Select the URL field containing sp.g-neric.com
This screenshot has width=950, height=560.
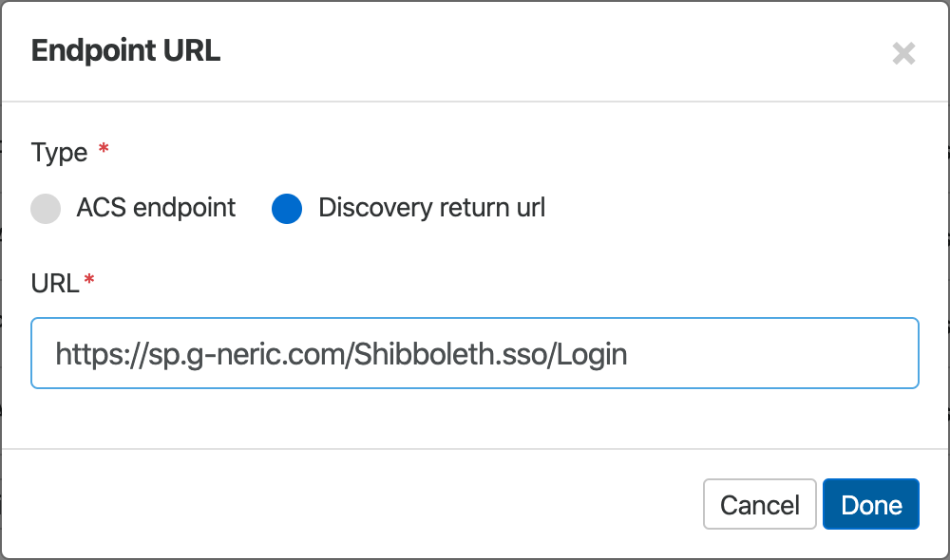[475, 352]
